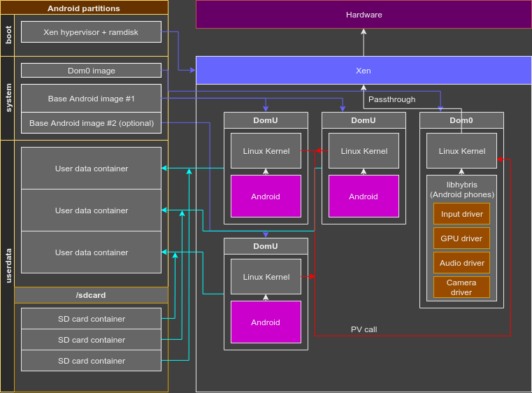
Task: Select the Camera driver box
Action: click(461, 287)
